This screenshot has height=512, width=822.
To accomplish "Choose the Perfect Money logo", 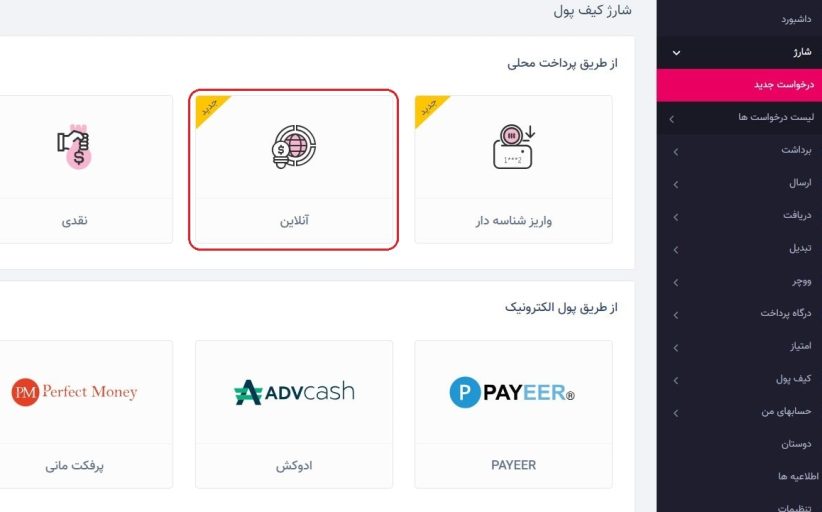I will click(x=74, y=392).
